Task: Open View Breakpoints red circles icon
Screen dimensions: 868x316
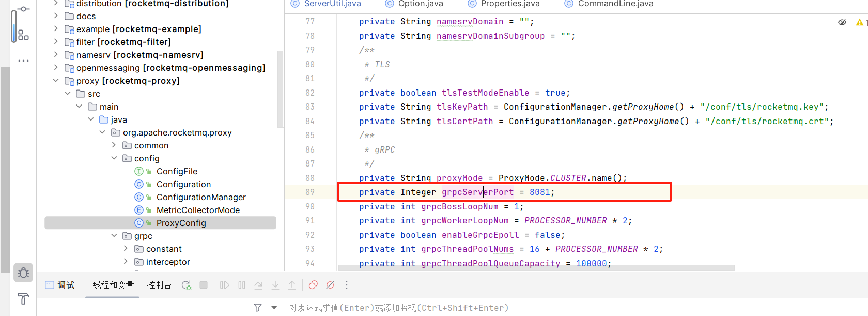Action: tap(313, 285)
